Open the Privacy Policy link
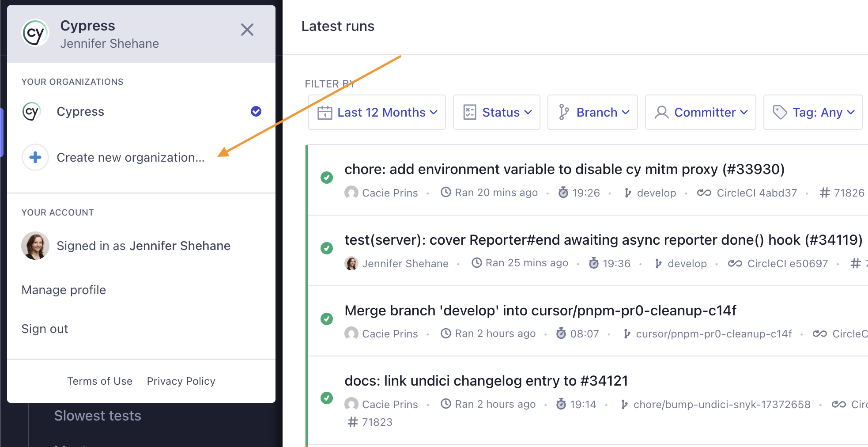Screen dimensions: 868x447 point(181,381)
